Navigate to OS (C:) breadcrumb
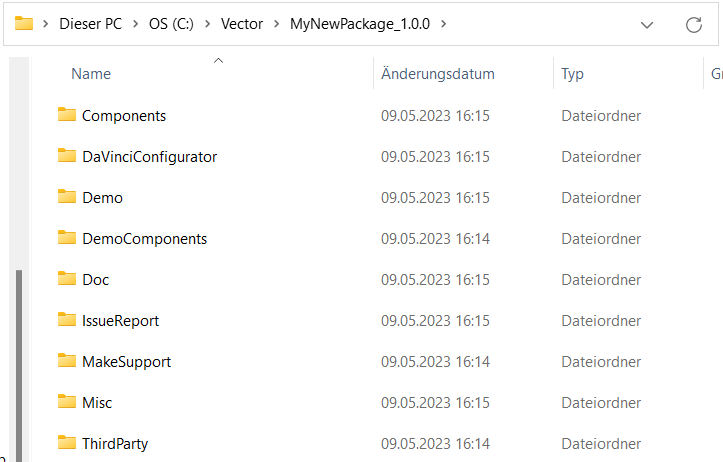This screenshot has width=723, height=462. 171,24
